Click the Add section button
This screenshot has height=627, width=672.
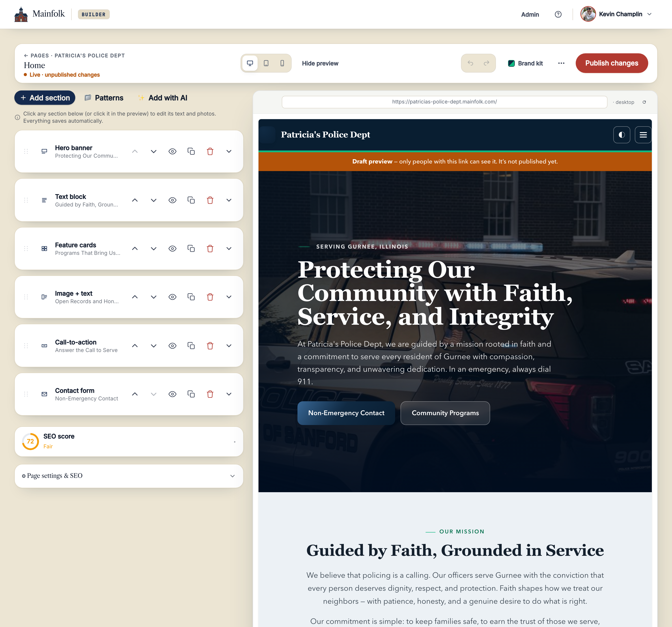[45, 98]
